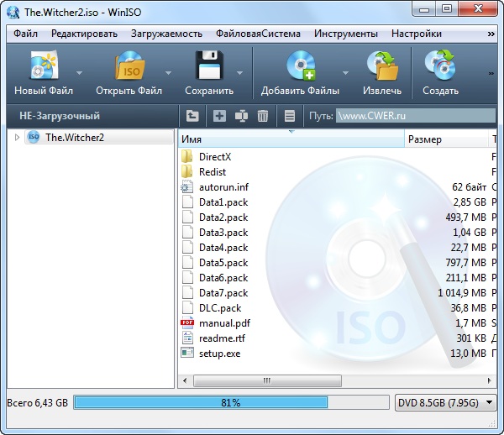Click the Добавить Файлы disc icon
504x435 pixels.
(x=300, y=66)
